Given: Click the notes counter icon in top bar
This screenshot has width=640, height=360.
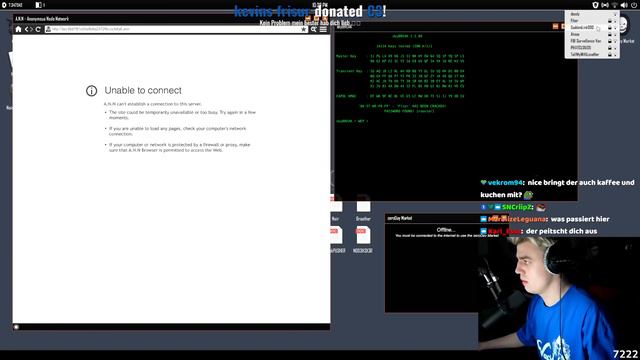Looking at the screenshot, I should click(x=40, y=5).
